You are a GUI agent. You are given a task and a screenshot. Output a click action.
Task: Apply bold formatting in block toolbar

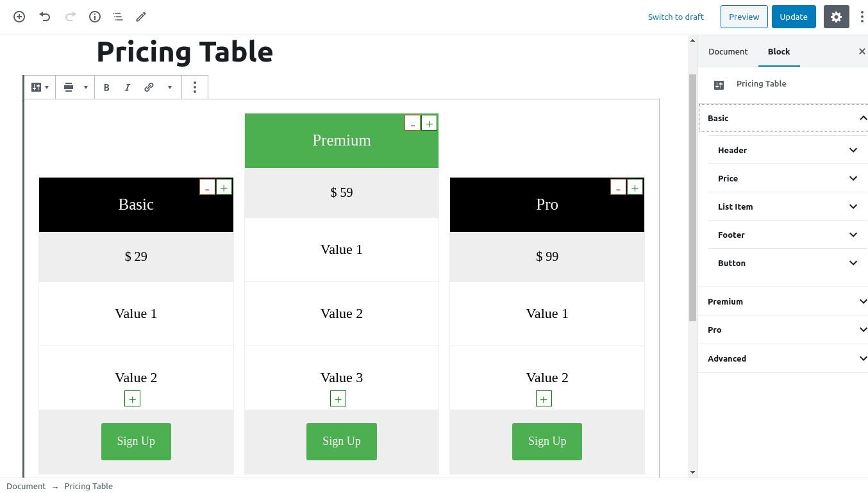[106, 87]
